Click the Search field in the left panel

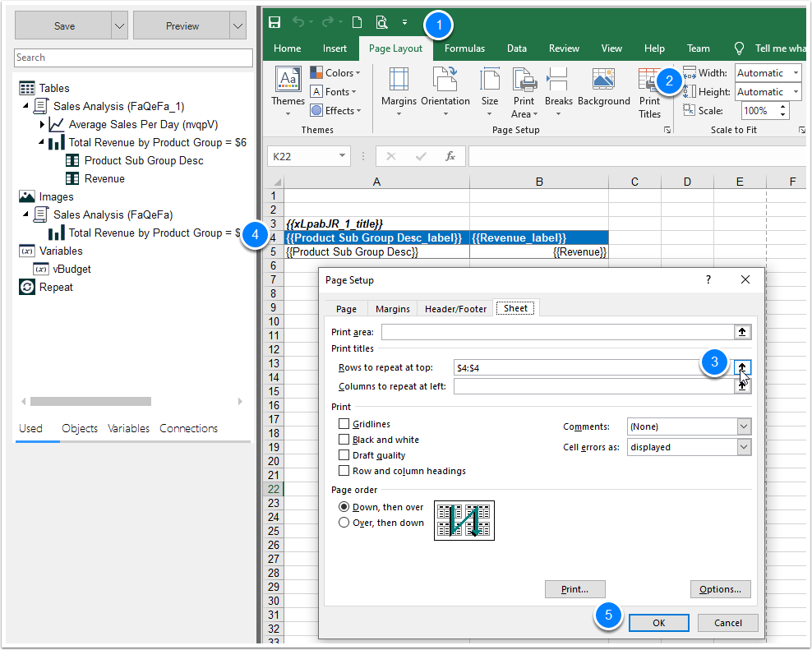point(131,58)
